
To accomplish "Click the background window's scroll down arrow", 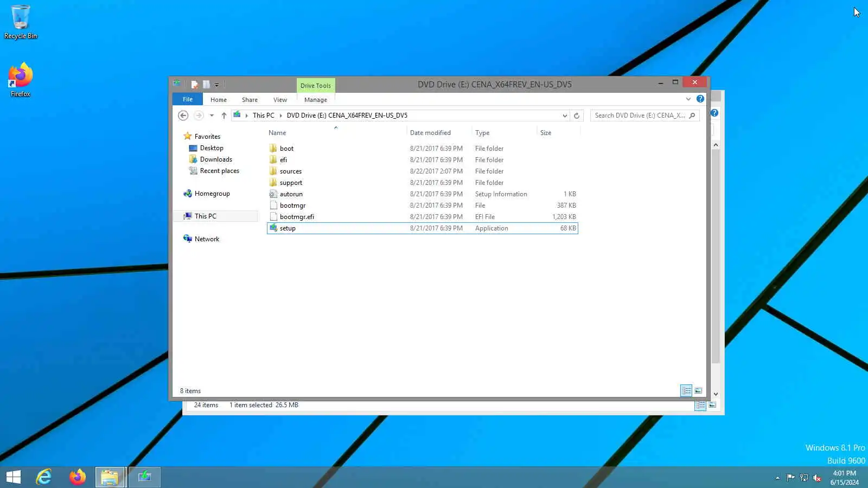I will (x=716, y=394).
